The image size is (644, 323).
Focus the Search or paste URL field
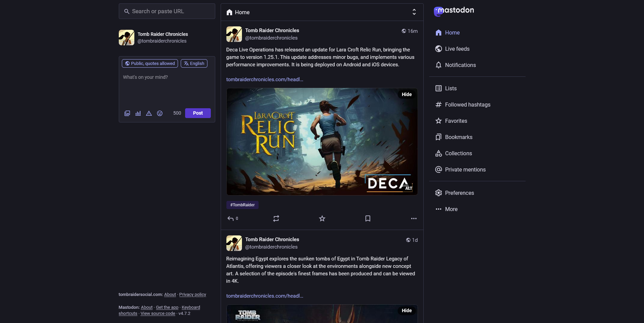point(167,11)
